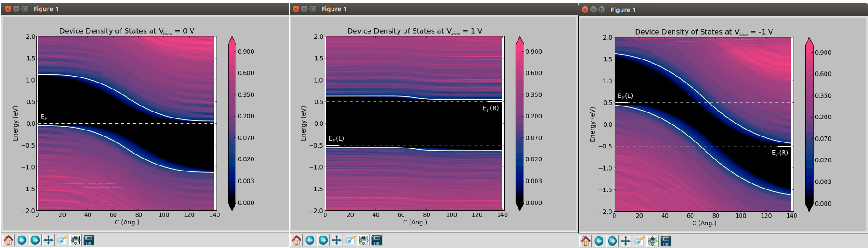This screenshot has width=868, height=248.
Task: Click colorbar tick '0.350' in 1 V figure
Action: tap(534, 94)
